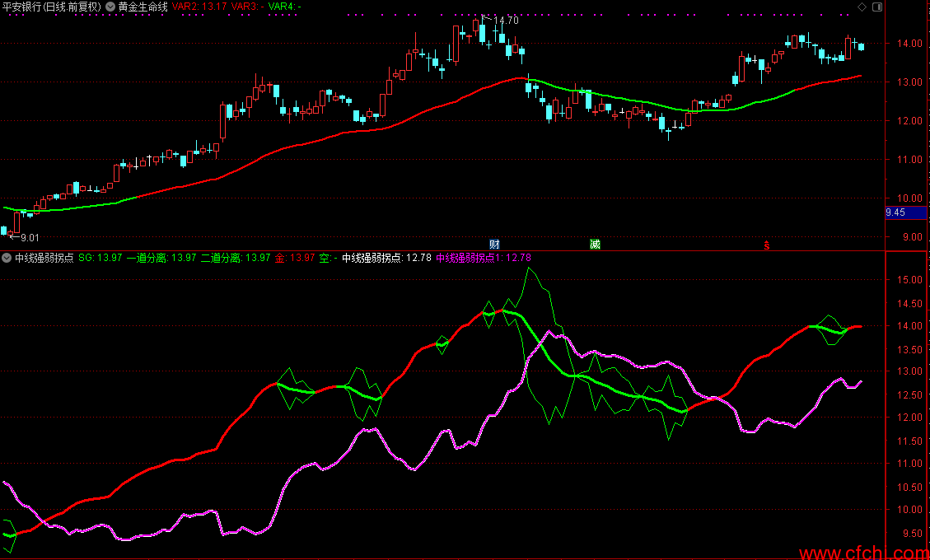Click the white 中线强弱拐点: 12.78 label
The width and height of the screenshot is (930, 560).
[x=386, y=258]
